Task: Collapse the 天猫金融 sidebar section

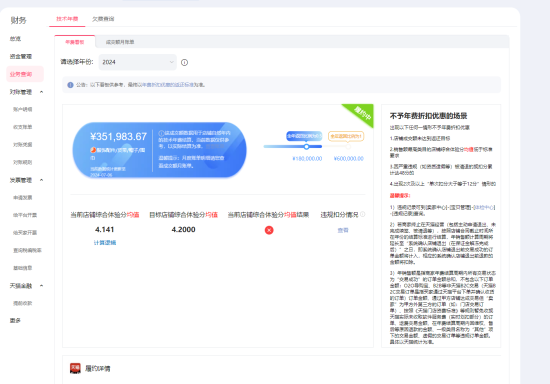Action: pos(41,285)
